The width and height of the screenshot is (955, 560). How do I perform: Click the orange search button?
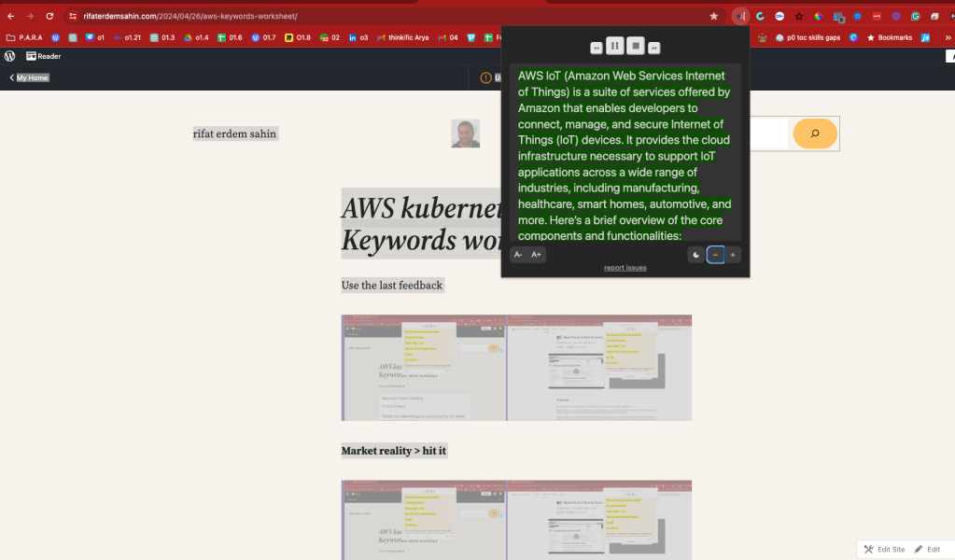pos(815,133)
